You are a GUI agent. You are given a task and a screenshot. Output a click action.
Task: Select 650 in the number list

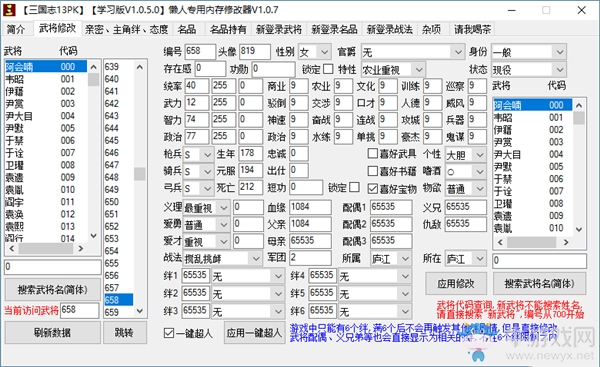[118, 202]
